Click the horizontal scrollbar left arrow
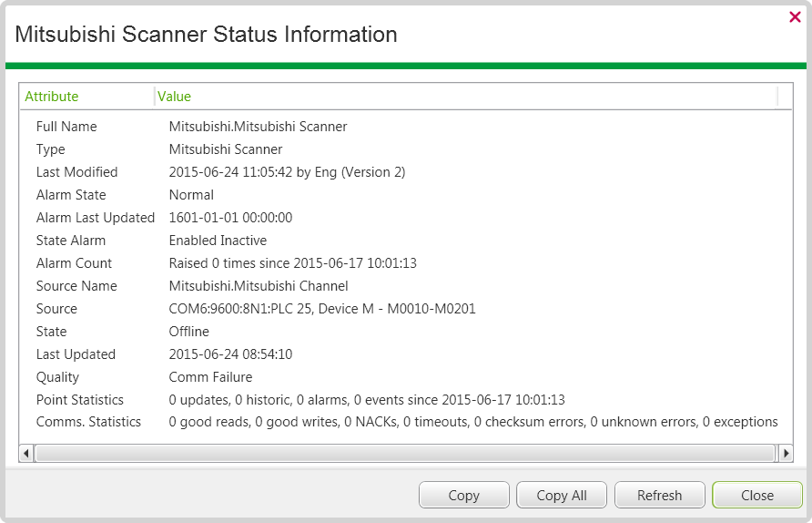 click(x=26, y=453)
